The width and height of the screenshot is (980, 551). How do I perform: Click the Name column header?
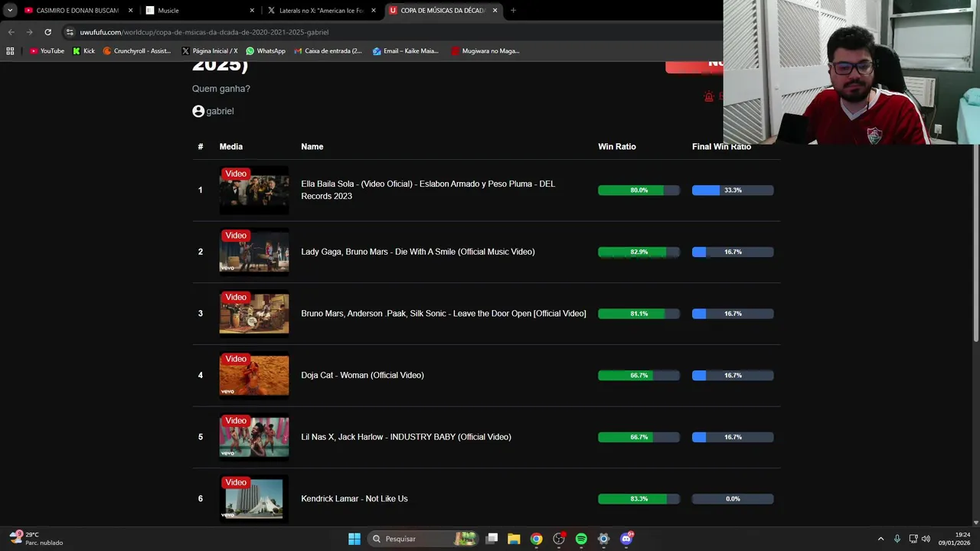(312, 146)
